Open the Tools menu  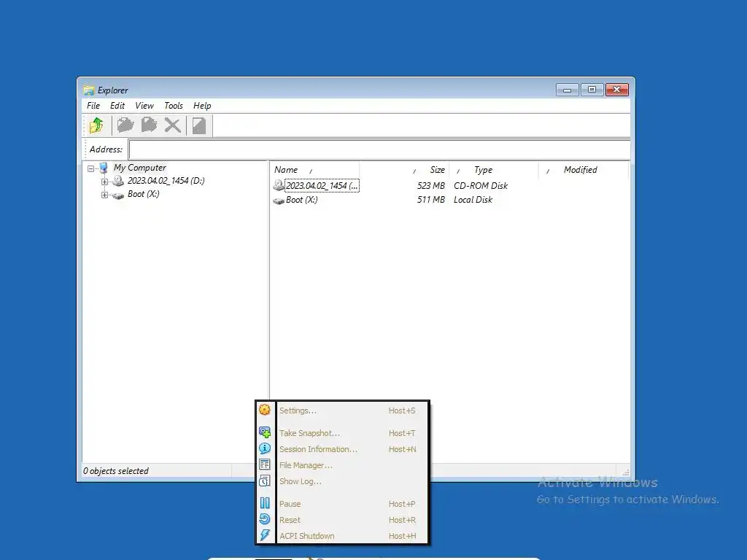pos(174,106)
